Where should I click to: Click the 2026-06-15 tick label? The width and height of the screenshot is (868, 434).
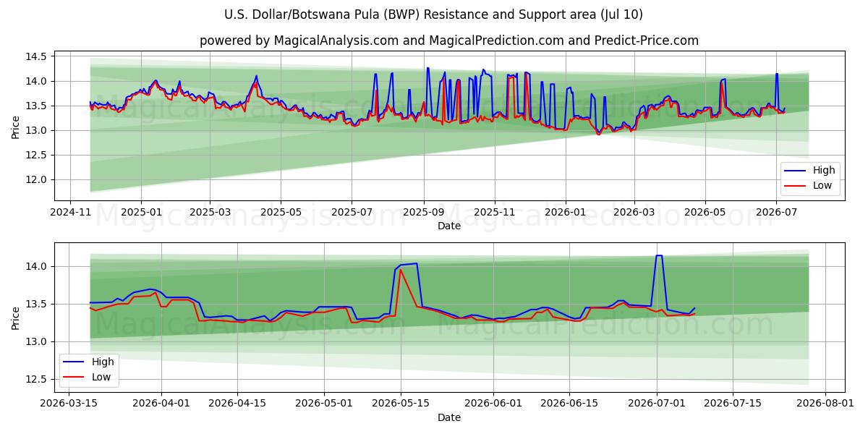(570, 404)
